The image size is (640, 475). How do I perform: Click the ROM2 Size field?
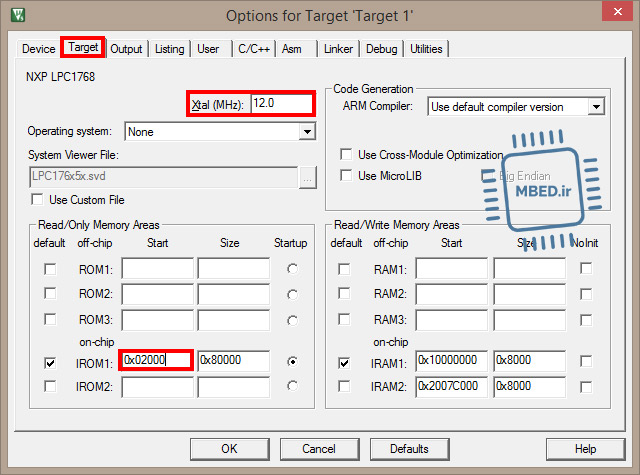pyautogui.click(x=234, y=294)
